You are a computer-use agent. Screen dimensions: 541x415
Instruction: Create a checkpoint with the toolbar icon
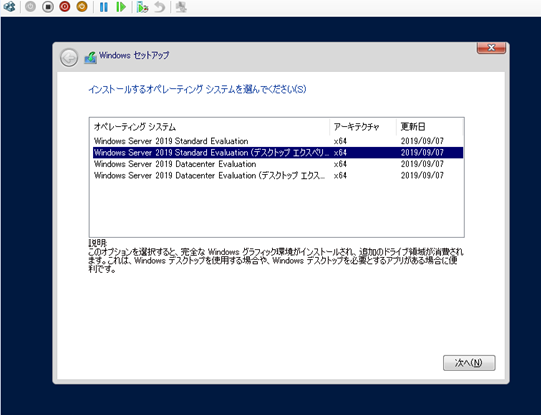pyautogui.click(x=142, y=7)
